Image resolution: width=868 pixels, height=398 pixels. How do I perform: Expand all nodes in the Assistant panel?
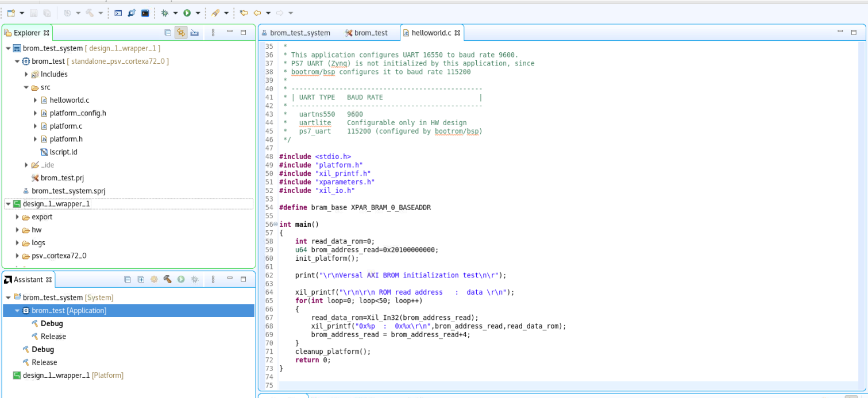[x=141, y=279]
